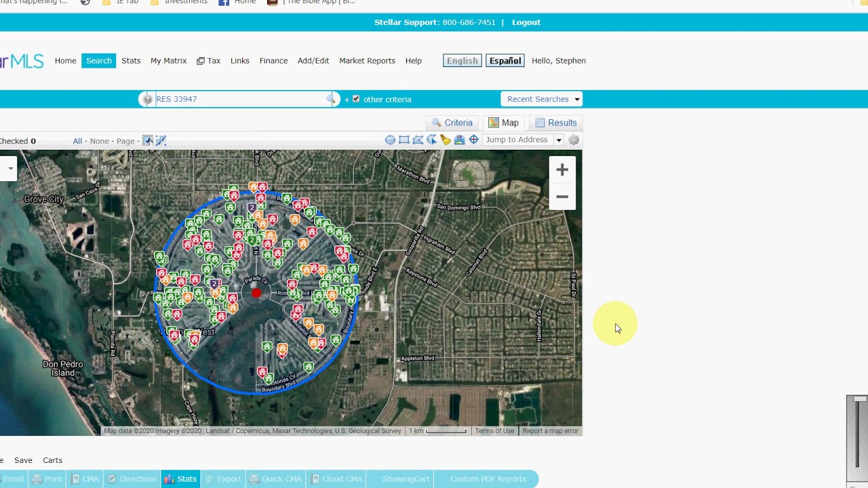Click the check-selected-listings icon next to Page
The image size is (868, 488).
[x=148, y=140]
